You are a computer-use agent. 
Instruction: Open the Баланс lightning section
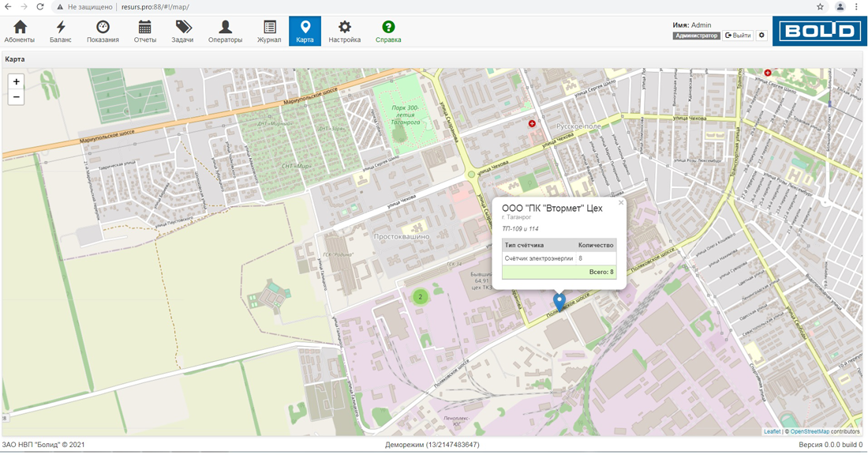pos(61,32)
